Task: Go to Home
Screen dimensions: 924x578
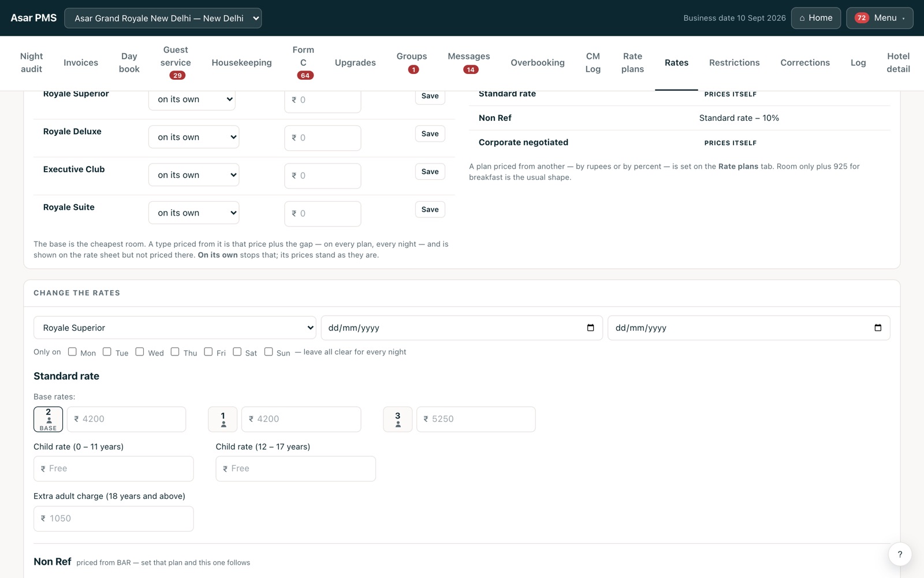Action: (x=816, y=18)
